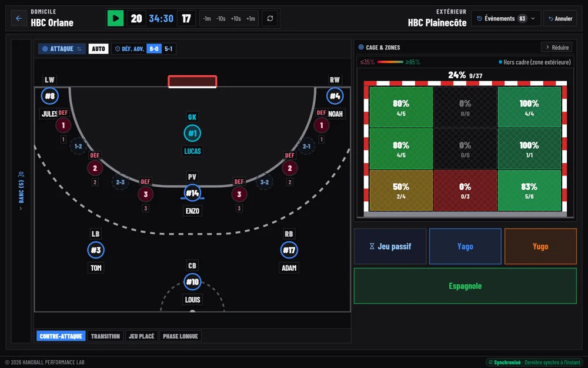Rewind the clock by ten seconds
The image size is (588, 368).
(x=221, y=18)
